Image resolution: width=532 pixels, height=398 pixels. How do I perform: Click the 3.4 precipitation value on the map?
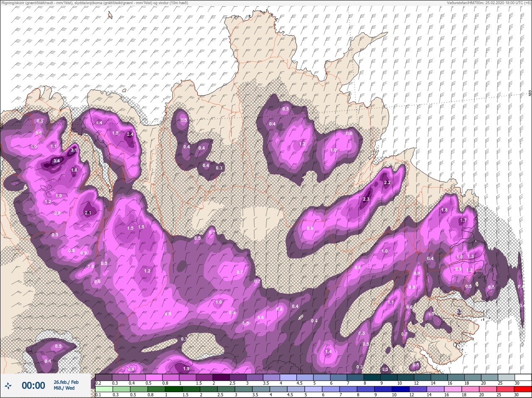(x=57, y=161)
